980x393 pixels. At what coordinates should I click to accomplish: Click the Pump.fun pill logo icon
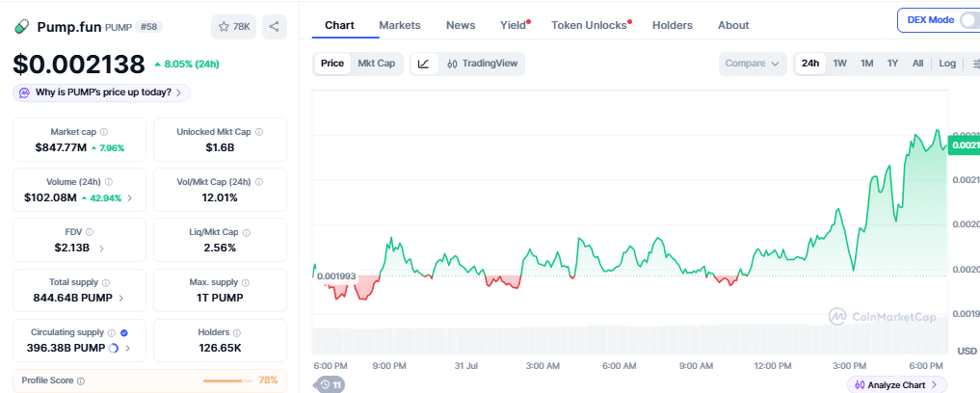21,27
